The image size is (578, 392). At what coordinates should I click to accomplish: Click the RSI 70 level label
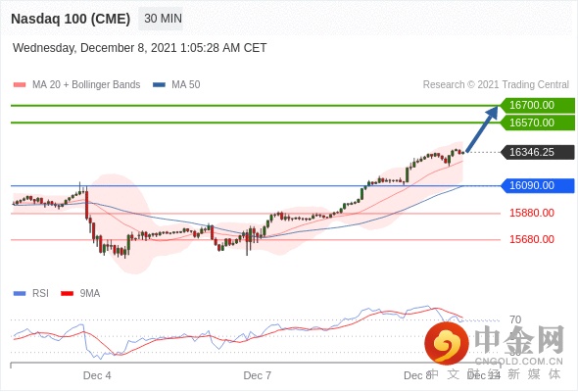click(515, 319)
